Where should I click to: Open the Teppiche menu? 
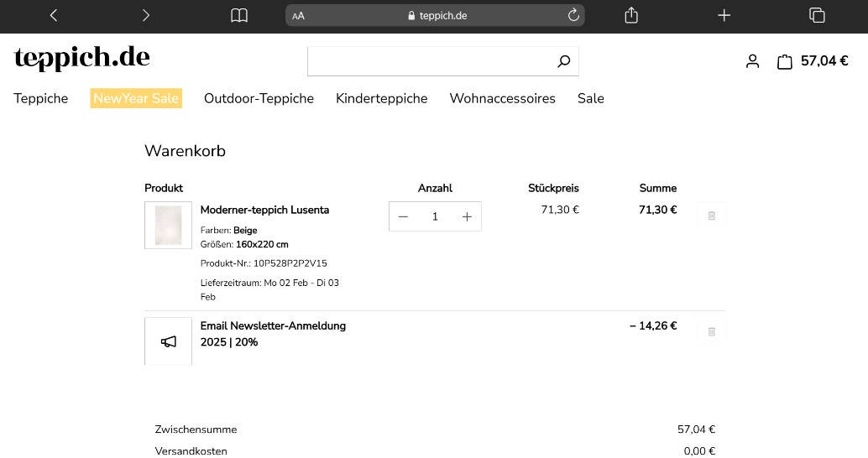click(41, 98)
